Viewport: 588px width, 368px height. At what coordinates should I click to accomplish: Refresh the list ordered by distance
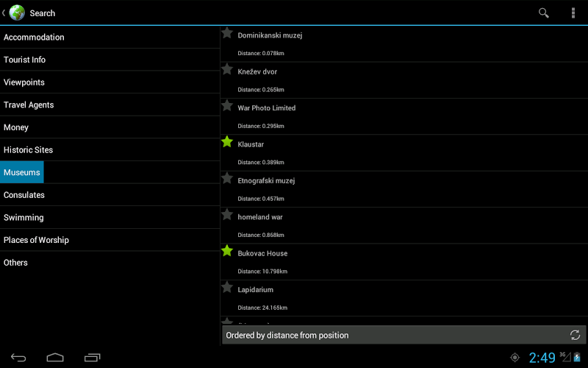[575, 335]
